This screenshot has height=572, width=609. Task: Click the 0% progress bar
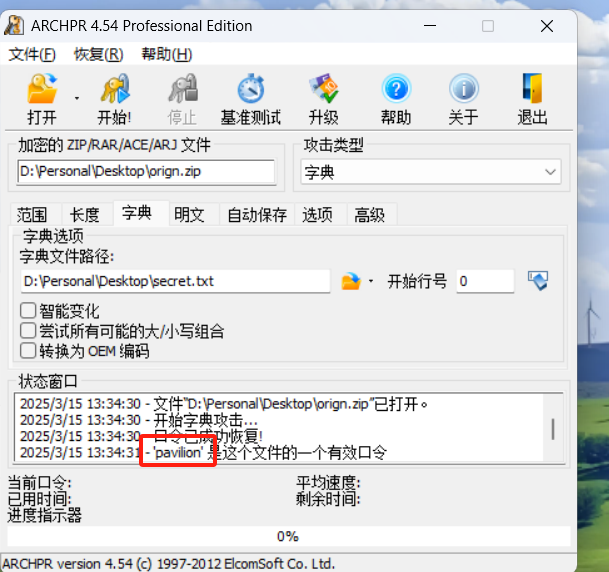pos(288,537)
